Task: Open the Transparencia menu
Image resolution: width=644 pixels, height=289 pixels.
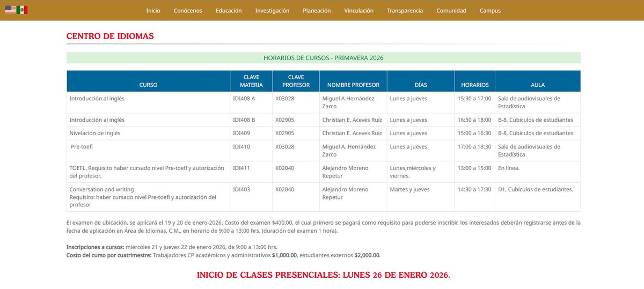Action: (405, 10)
